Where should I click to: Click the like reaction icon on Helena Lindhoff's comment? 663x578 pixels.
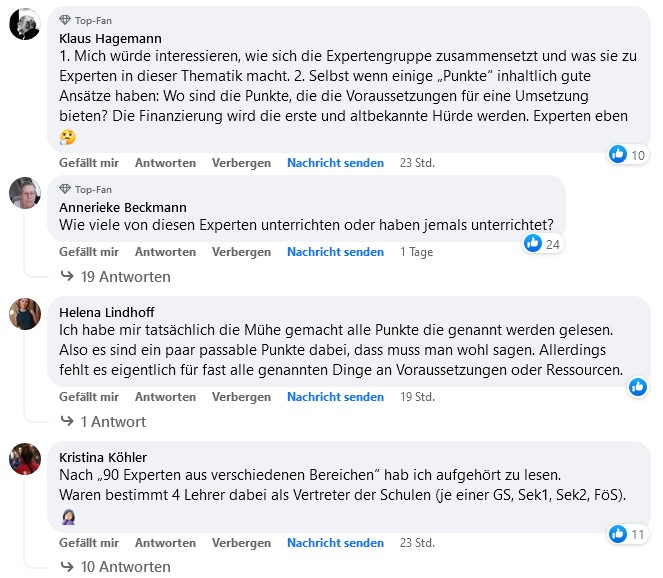(637, 387)
